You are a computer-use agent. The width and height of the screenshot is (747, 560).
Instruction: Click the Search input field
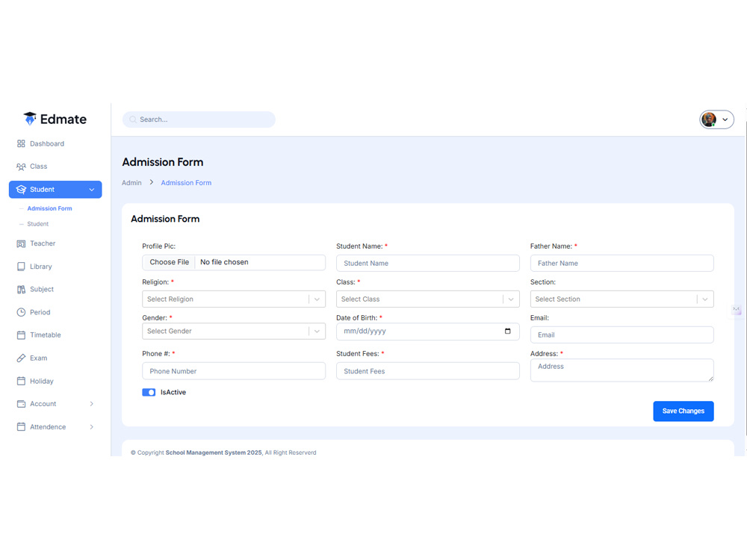(199, 119)
